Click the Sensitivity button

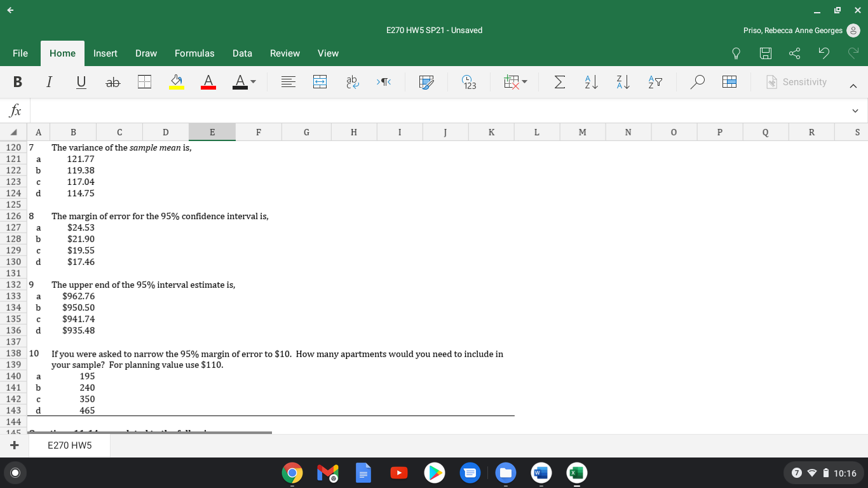coord(797,82)
